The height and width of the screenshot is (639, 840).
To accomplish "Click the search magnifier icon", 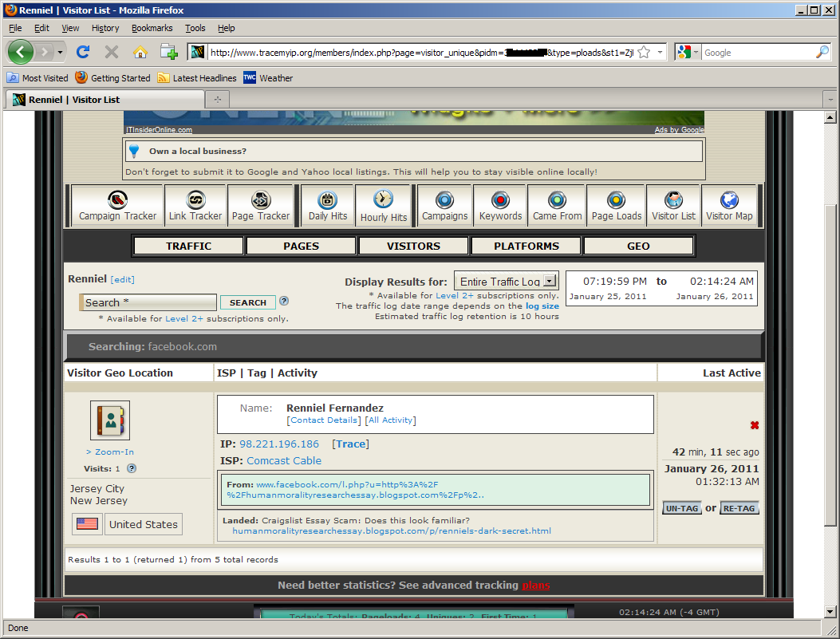I will [x=822, y=52].
